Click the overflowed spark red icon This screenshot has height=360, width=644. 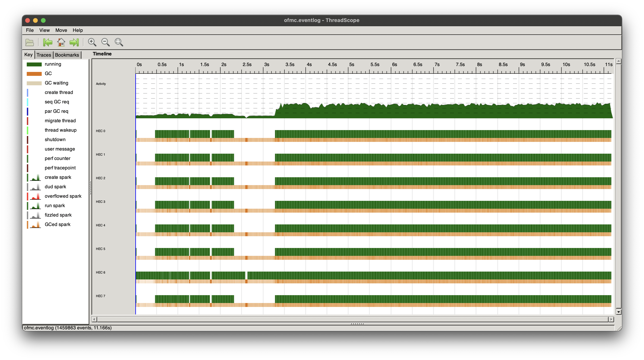tap(35, 196)
